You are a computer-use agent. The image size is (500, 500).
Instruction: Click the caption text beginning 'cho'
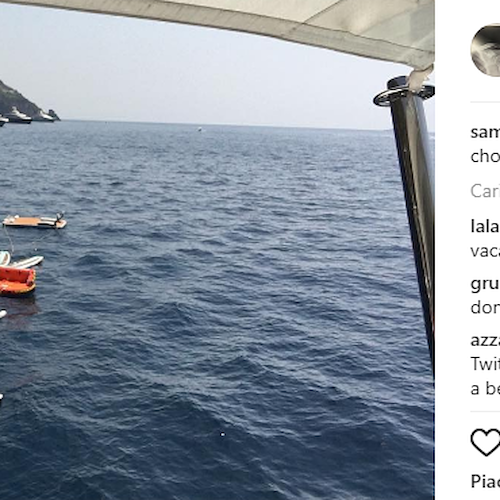point(485,156)
